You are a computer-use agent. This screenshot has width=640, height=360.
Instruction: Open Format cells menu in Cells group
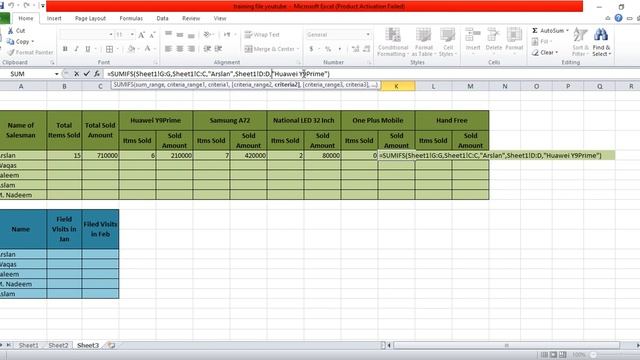pyautogui.click(x=514, y=40)
